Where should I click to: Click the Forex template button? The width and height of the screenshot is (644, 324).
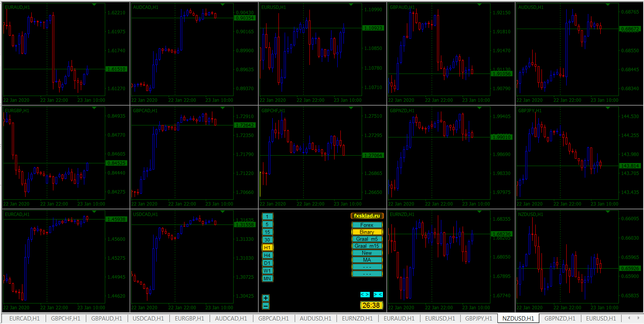coord(367,225)
